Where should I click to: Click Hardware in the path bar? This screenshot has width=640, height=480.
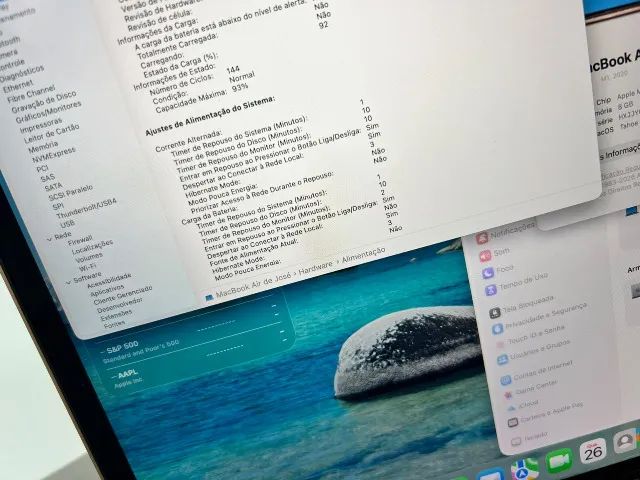[x=316, y=268]
